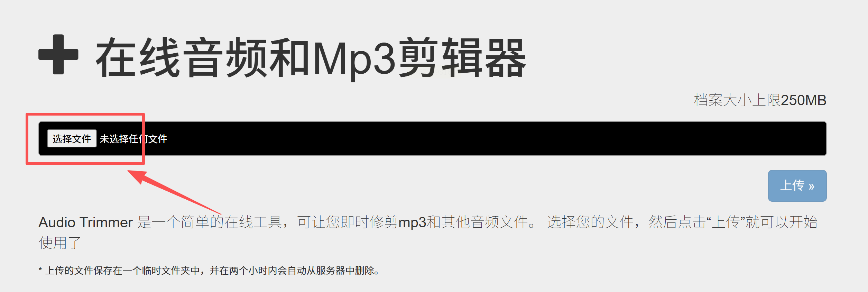Click the 档案大小上限 size limit label

click(737, 100)
